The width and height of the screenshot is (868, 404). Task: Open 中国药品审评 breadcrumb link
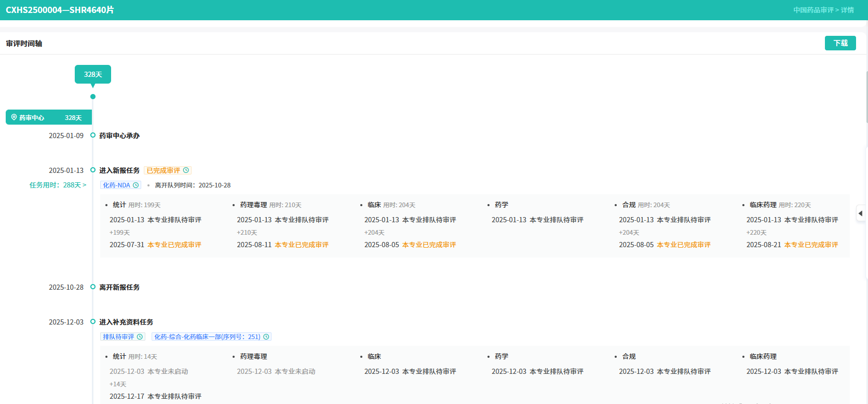pyautogui.click(x=813, y=10)
